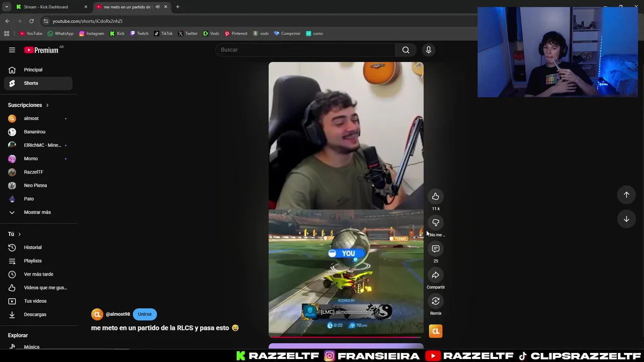Open @almost98 channel link
Image resolution: width=644 pixels, height=362 pixels.
point(118,314)
